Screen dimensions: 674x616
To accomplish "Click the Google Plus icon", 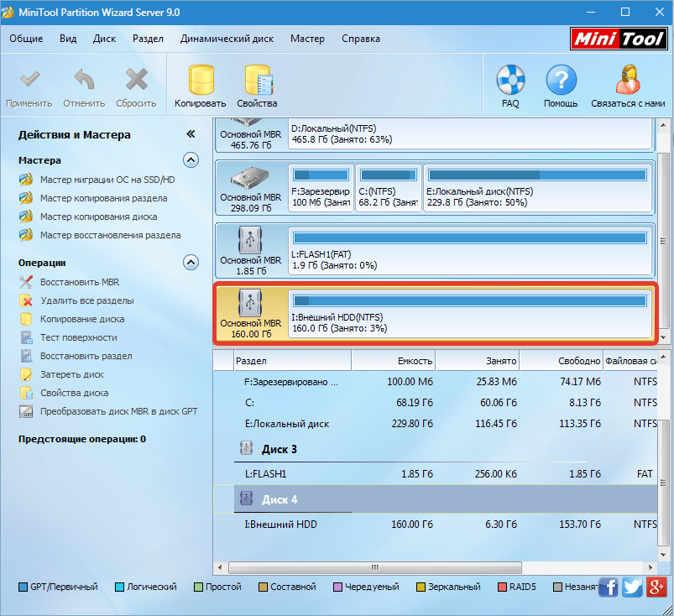I will [x=657, y=587].
